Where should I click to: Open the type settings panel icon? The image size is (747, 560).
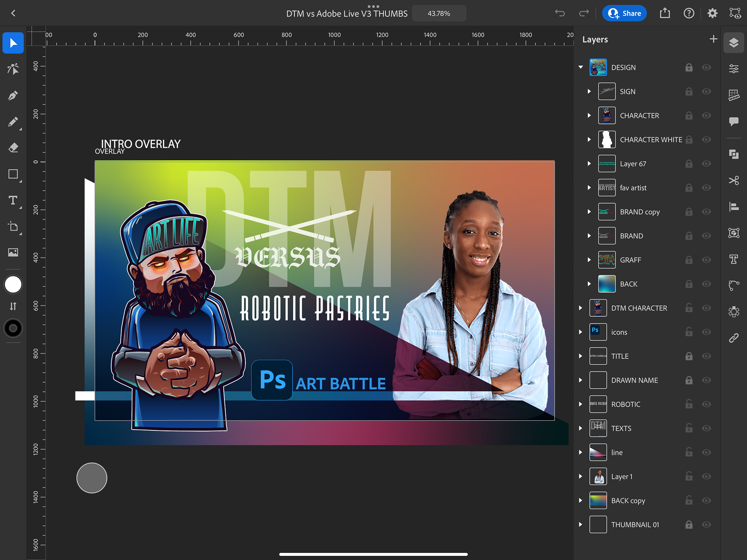[x=734, y=259]
